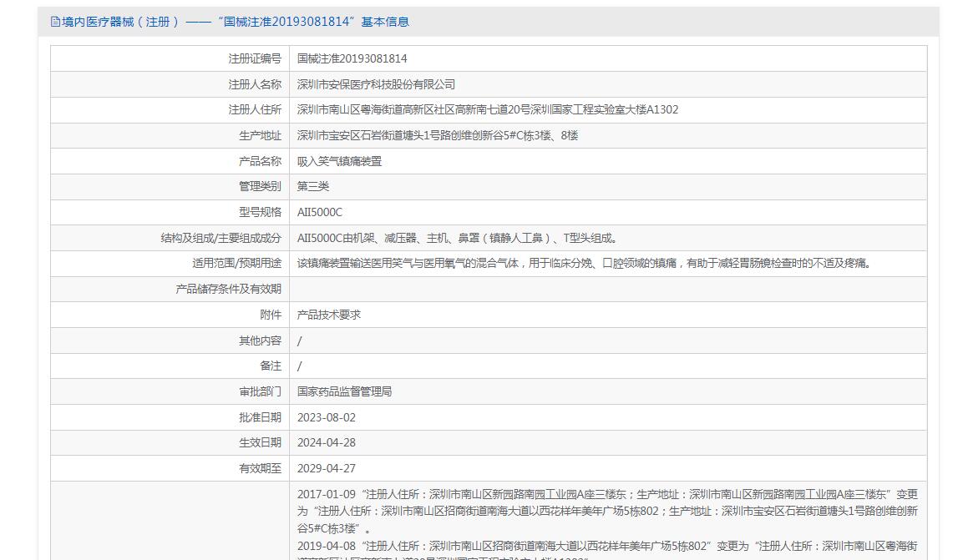Screen dimensions: 963x560
Task: Click the structure and composition description text
Action: pos(459,238)
